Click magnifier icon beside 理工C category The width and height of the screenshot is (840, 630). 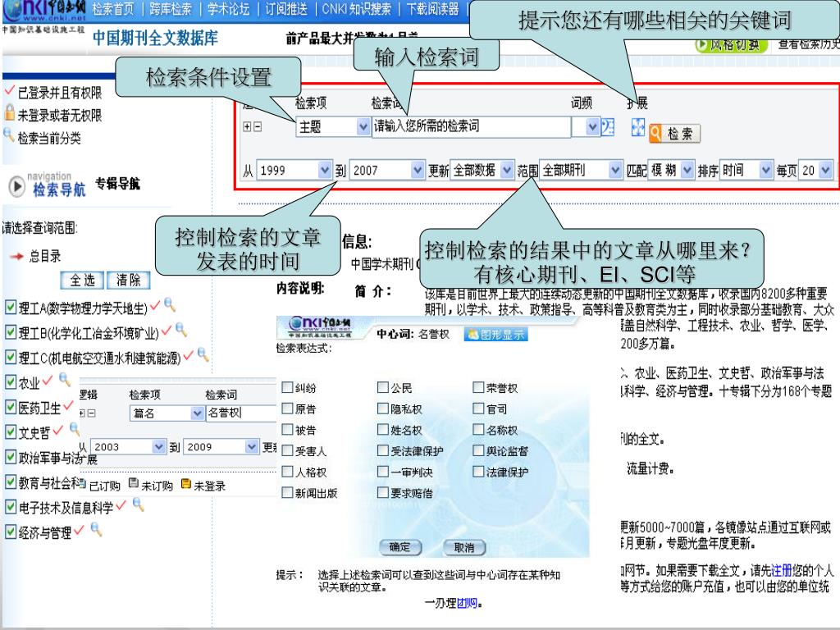click(x=203, y=354)
